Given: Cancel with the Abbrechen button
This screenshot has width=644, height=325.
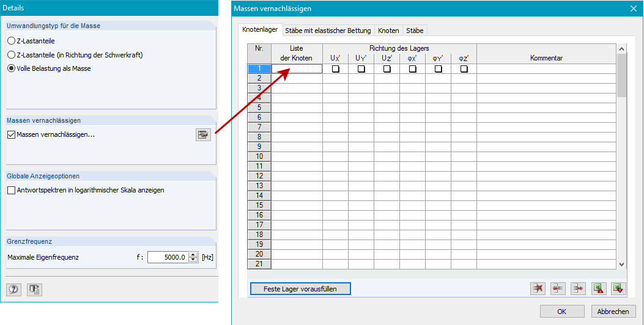Looking at the screenshot, I should (x=613, y=312).
